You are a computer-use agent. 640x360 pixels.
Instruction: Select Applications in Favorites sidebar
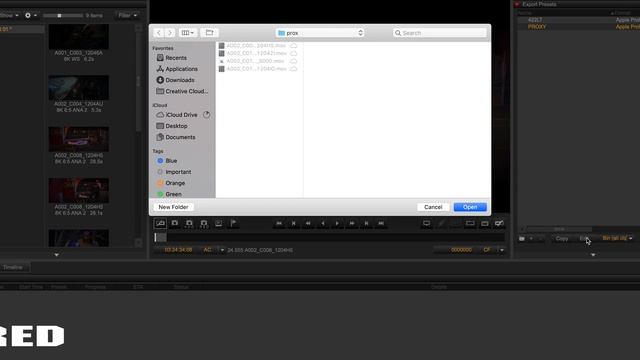(177, 69)
